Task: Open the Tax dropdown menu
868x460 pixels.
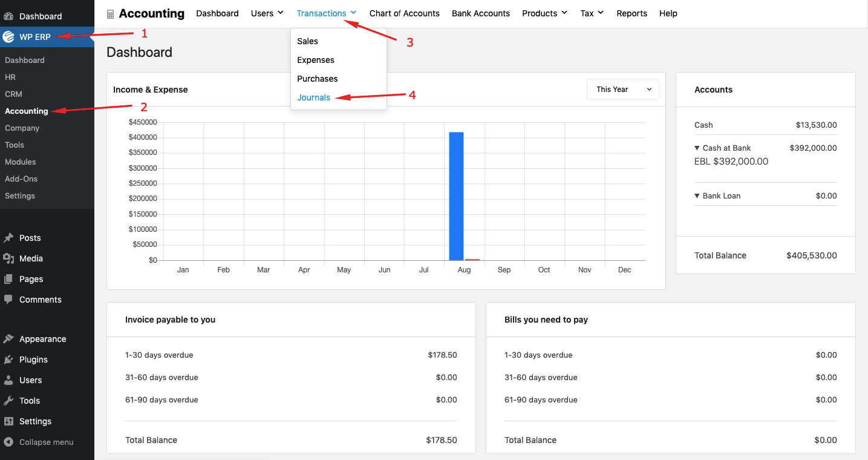Action: 592,13
